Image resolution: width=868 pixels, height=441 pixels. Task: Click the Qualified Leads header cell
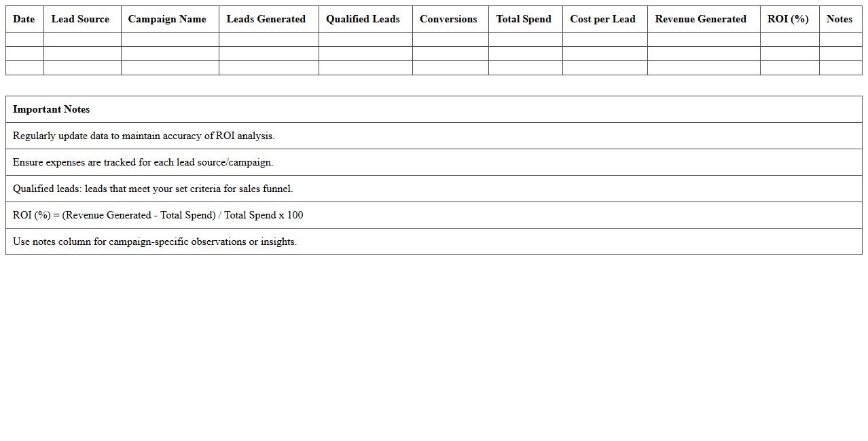pyautogui.click(x=363, y=19)
